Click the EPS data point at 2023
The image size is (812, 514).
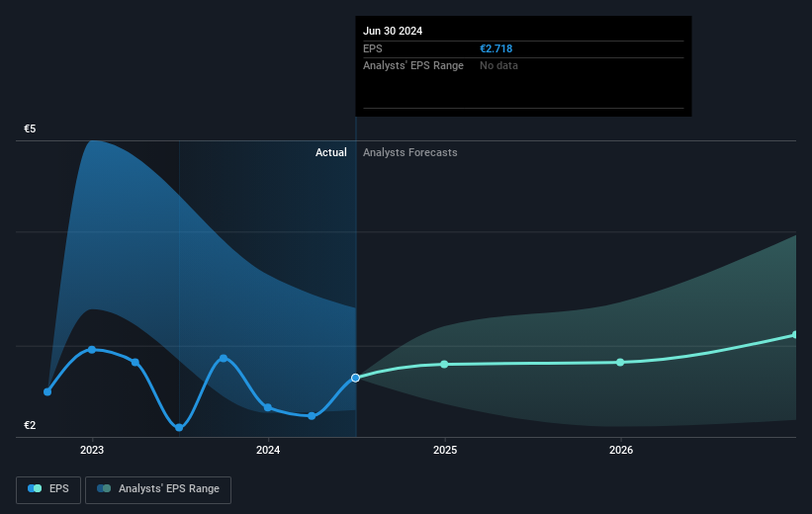click(92, 350)
